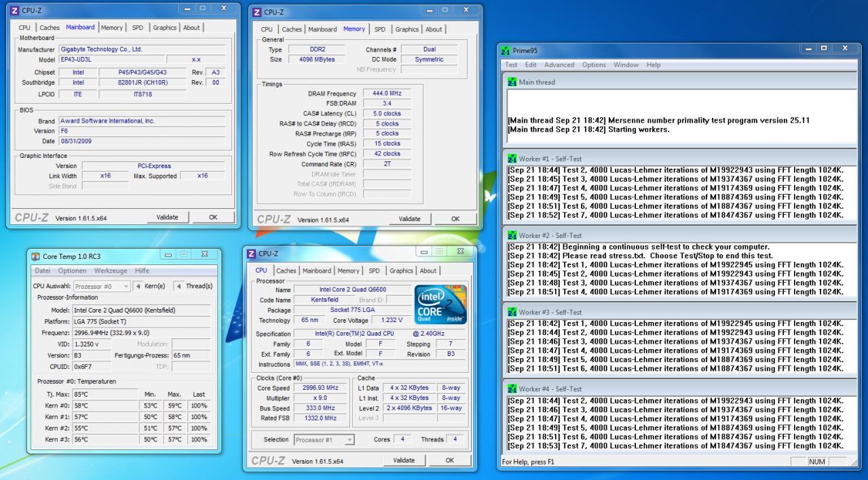This screenshot has height=480, width=868.
Task: Switch to CPU tab in Mainboard CPU-Z window
Action: (24, 28)
